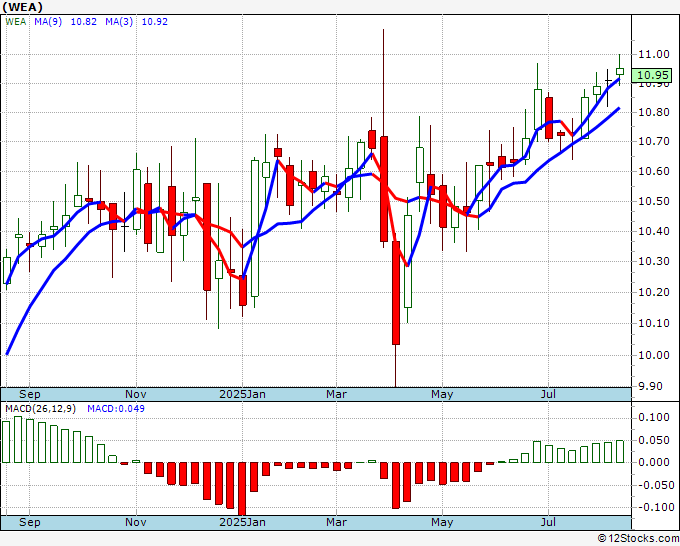Screen dimensions: 680x546
Task: Click the deepest red MACD bar at 2025Jan
Action: click(242, 489)
